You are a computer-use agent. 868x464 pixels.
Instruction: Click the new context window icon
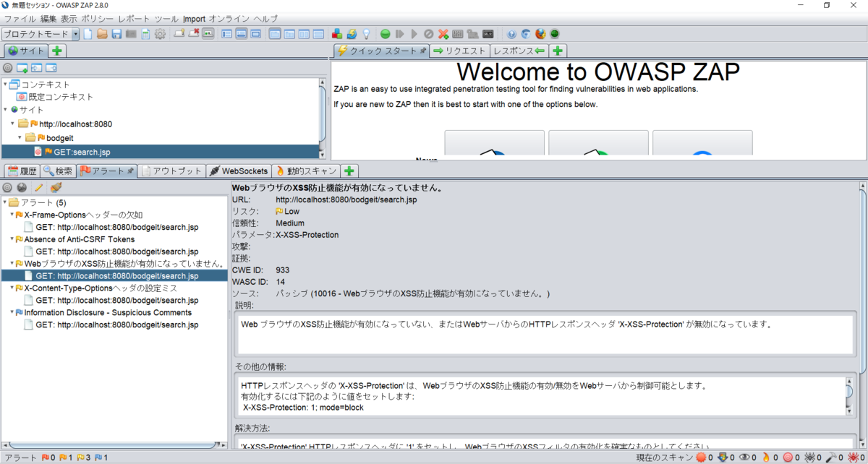[22, 68]
